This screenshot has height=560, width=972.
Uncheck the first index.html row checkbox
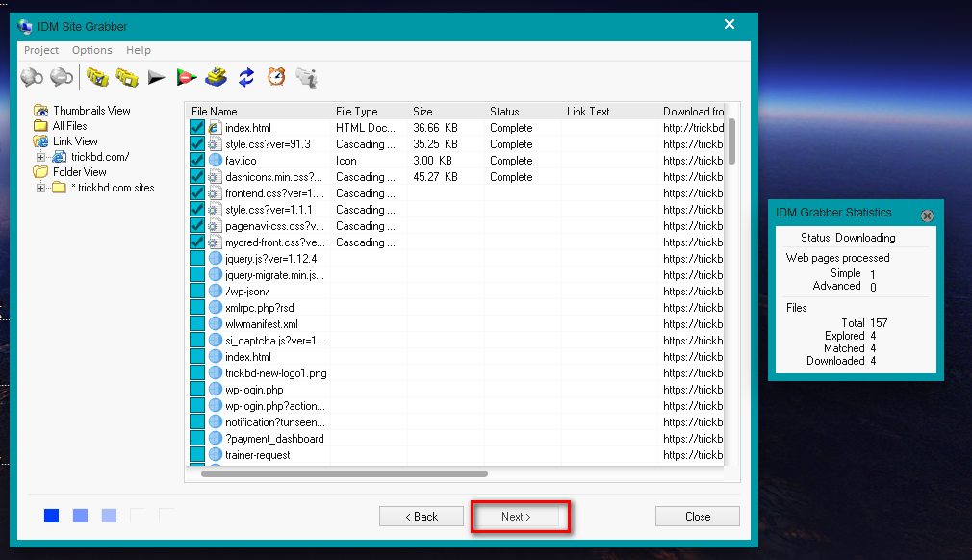click(197, 128)
